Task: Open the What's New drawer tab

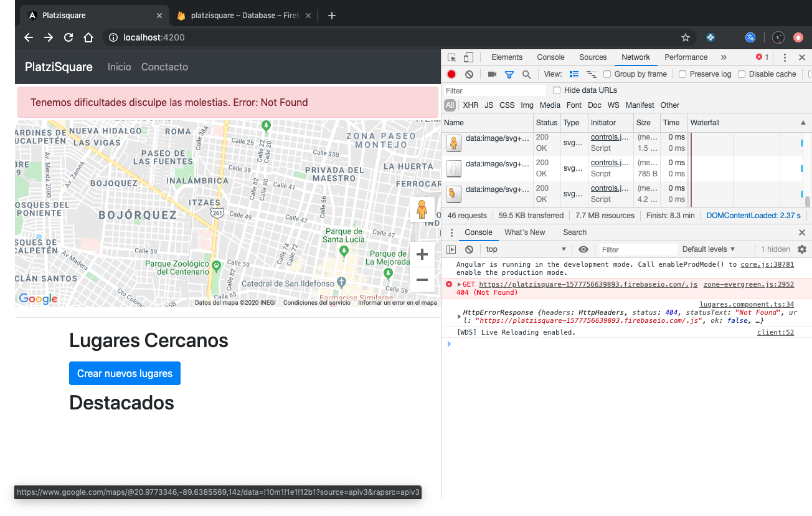Action: [524, 232]
